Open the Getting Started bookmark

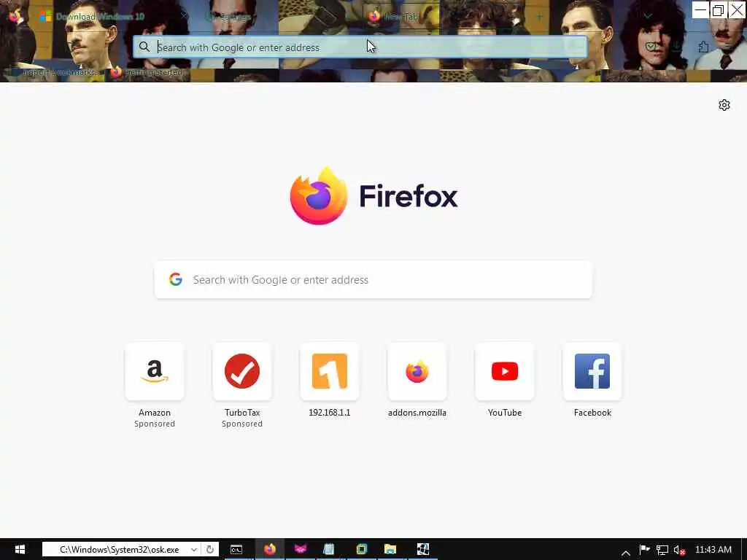click(147, 72)
